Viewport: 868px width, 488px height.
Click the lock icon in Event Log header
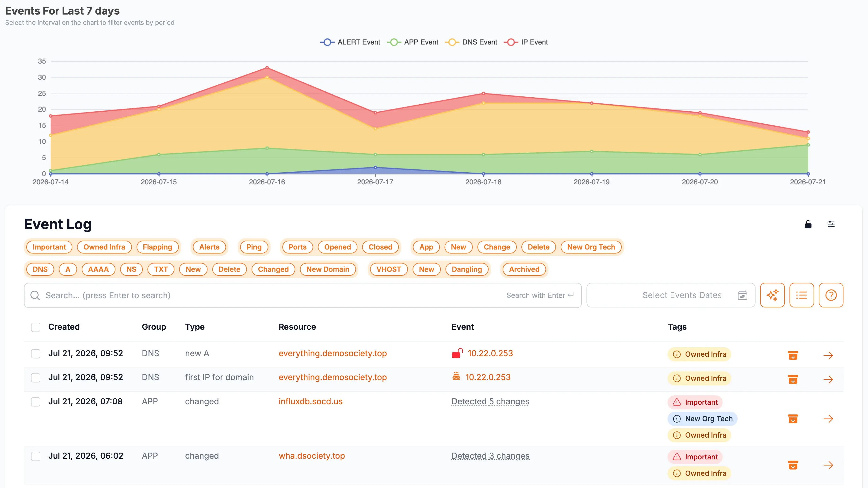[808, 224]
